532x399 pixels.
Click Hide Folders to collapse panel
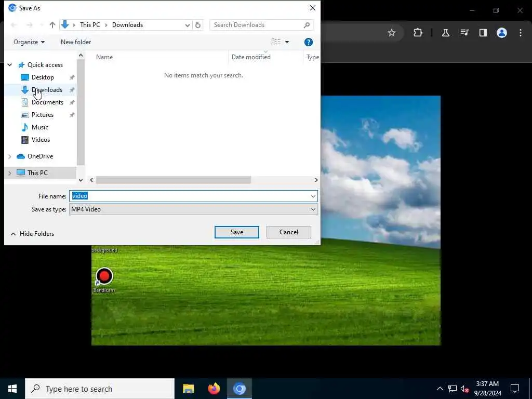[32, 234]
